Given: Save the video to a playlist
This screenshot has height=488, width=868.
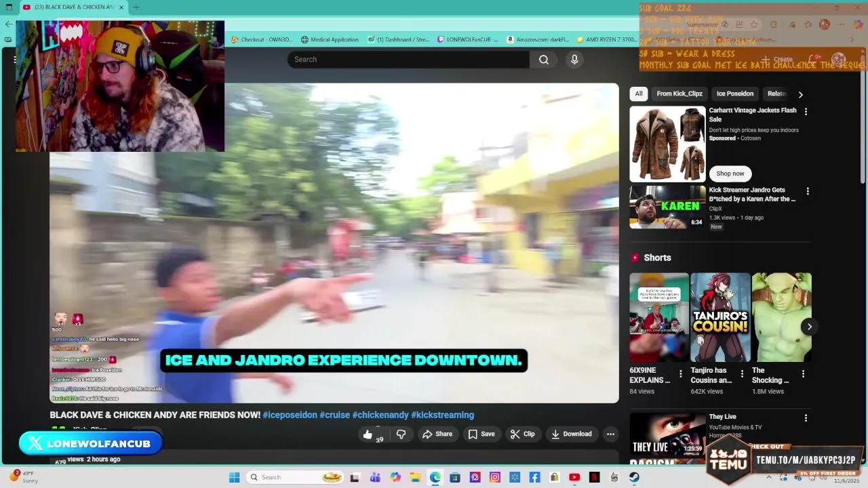Looking at the screenshot, I should (x=481, y=434).
